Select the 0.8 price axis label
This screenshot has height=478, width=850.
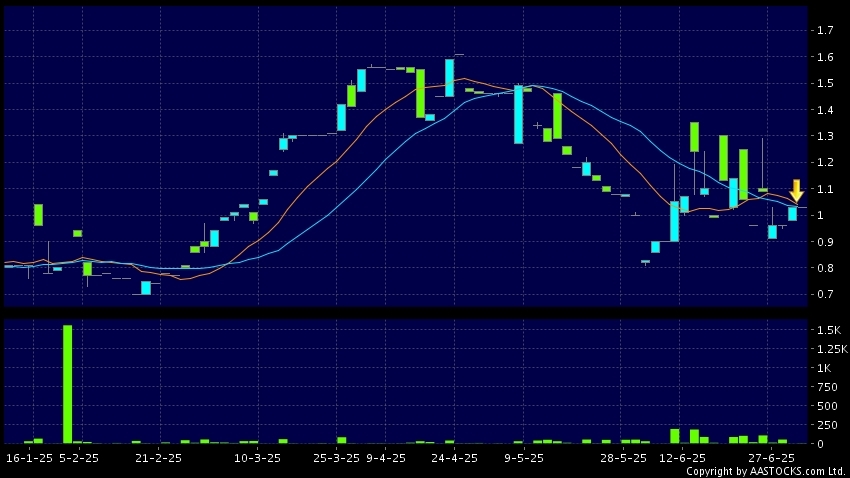825,268
